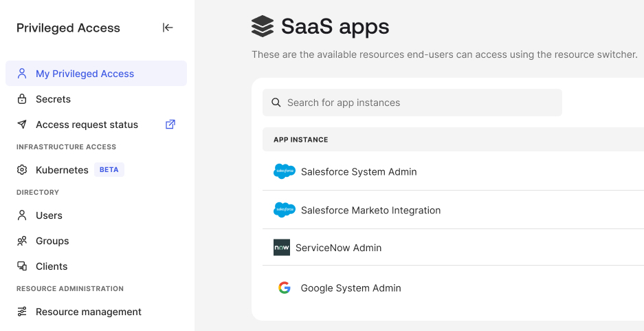The width and height of the screenshot is (644, 331).
Task: Click the Kubernetes gear icon
Action: tap(22, 170)
